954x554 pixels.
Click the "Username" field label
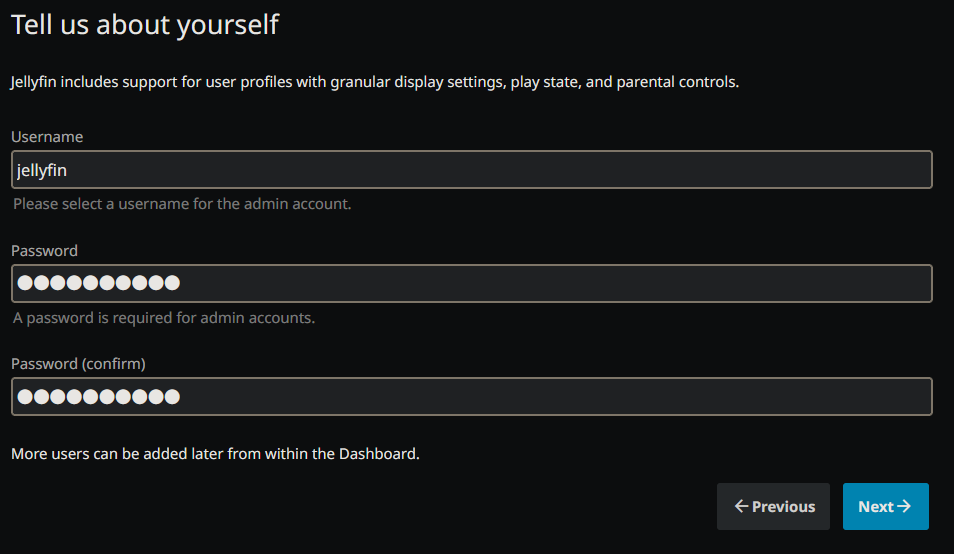click(47, 137)
